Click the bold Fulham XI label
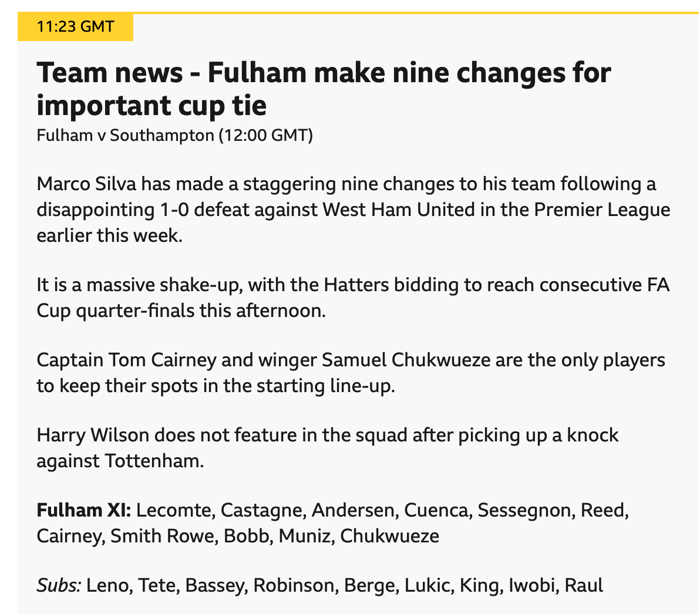 84,510
